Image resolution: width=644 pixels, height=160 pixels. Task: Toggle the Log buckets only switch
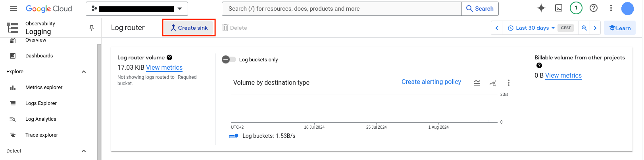(x=229, y=59)
